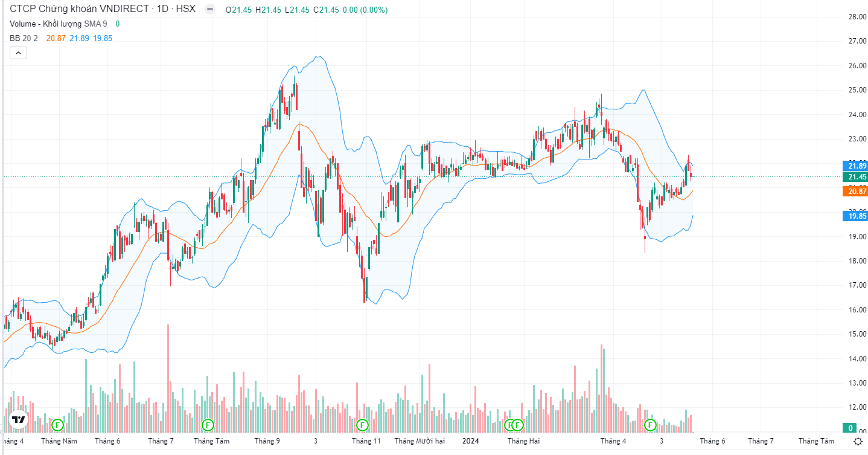Viewport: 868px width, 455px height.
Task: Click the O21.45 open value in header
Action: click(238, 10)
